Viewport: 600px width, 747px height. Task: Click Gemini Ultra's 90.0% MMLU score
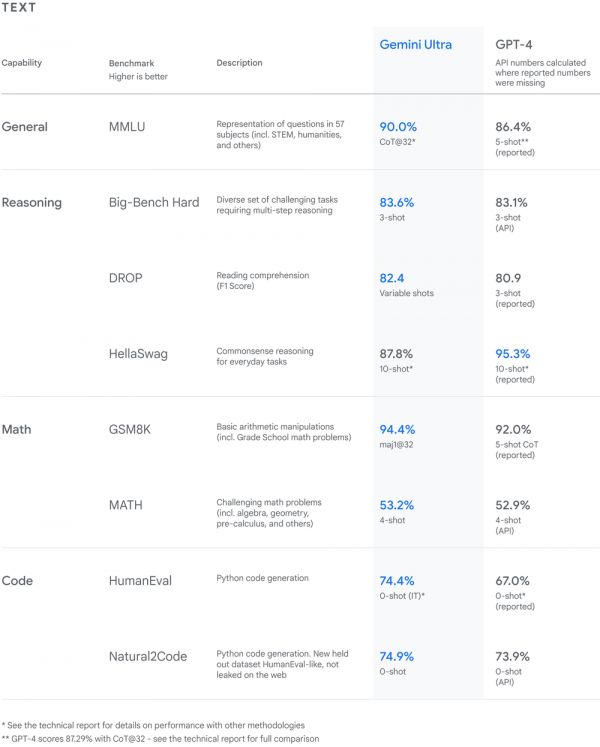398,127
